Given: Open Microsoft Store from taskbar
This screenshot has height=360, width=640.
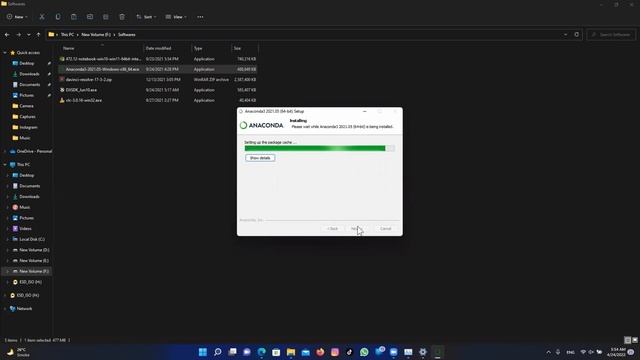Looking at the screenshot, I should [276, 352].
